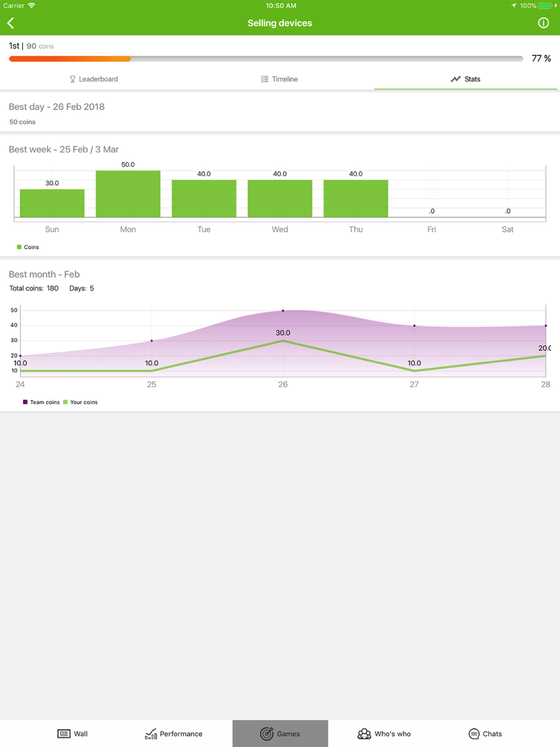Switch to the Timeline tab
Screen dimensions: 560x747
pos(279,79)
